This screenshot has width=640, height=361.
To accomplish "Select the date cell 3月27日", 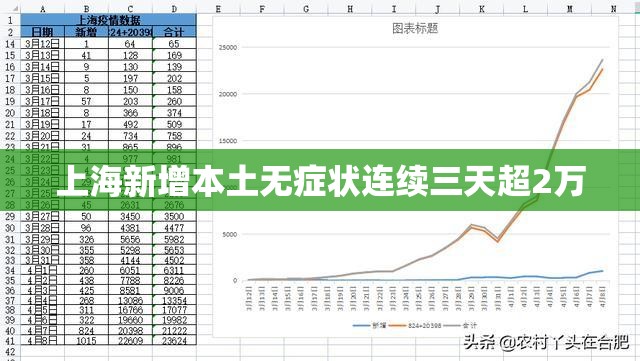I will pos(42,216).
